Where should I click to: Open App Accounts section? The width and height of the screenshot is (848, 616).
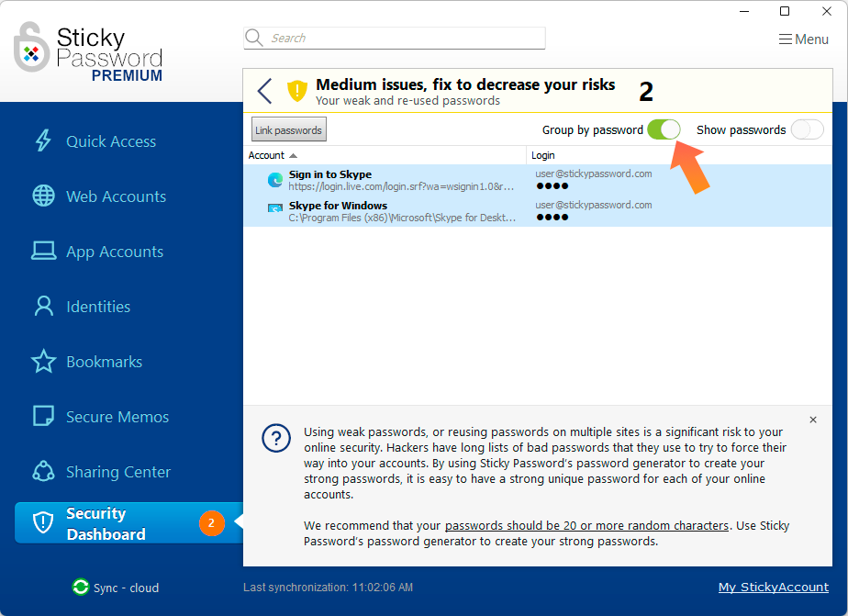(115, 252)
